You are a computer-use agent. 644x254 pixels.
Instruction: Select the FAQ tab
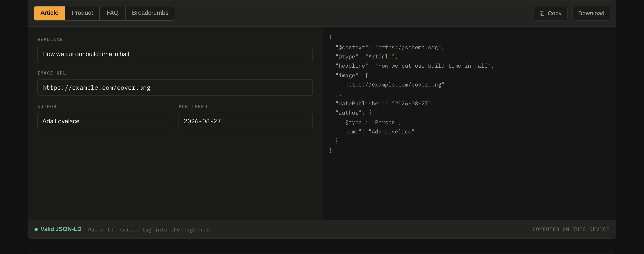pos(112,13)
